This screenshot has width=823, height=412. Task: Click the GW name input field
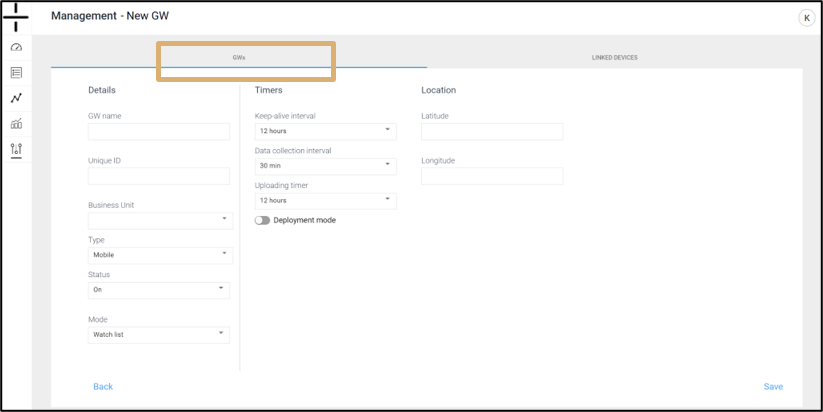tap(159, 132)
